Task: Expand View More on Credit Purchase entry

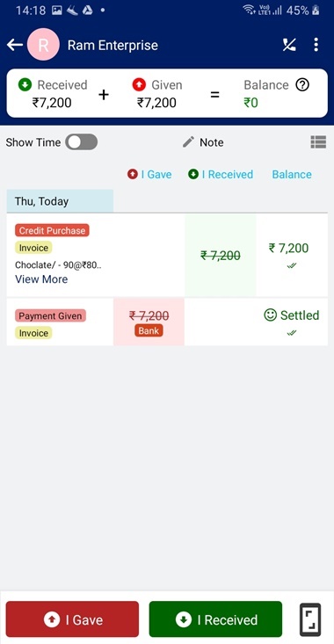Action: 41,279
